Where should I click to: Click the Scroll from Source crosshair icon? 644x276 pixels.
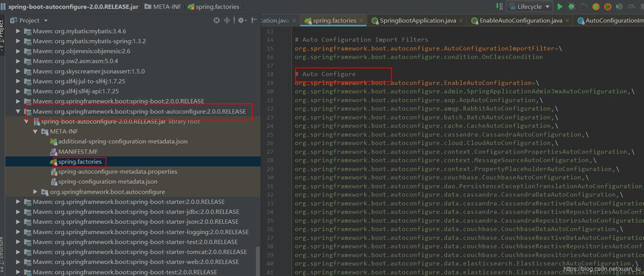[x=217, y=21]
